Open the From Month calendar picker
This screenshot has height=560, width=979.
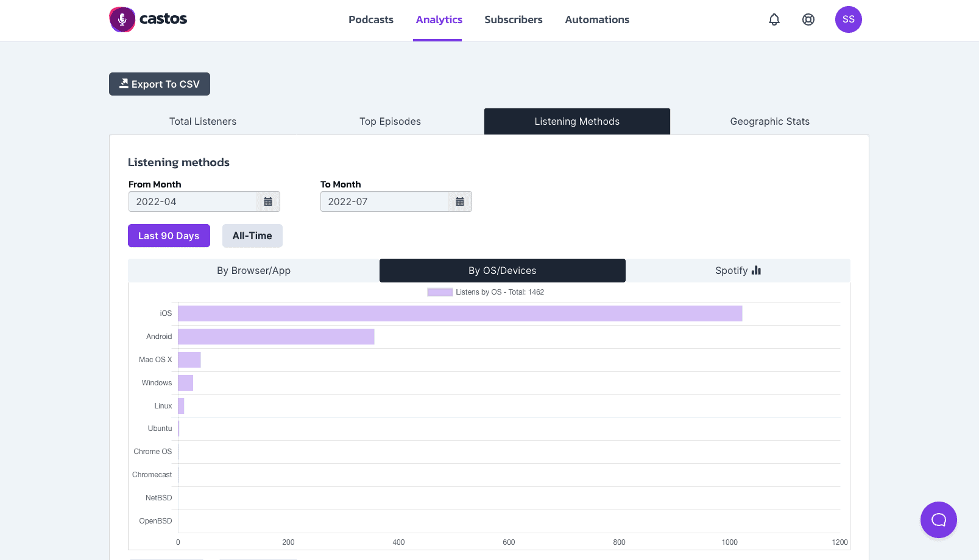[268, 201]
